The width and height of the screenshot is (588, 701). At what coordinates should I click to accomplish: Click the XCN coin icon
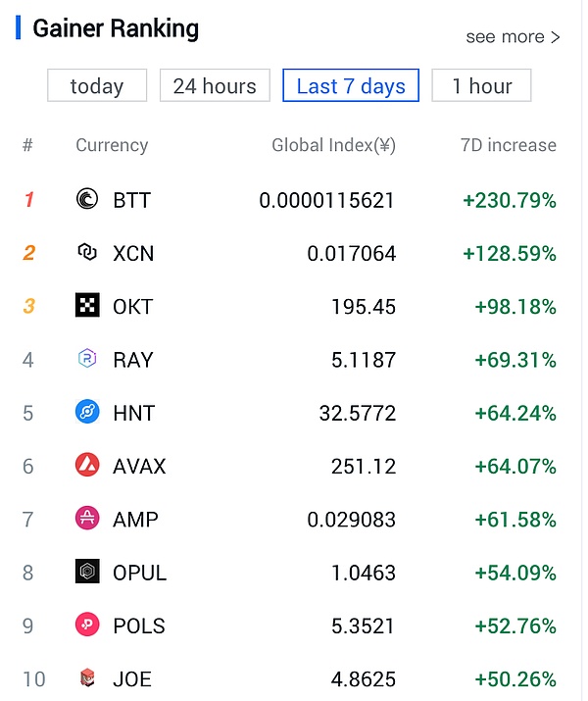[87, 253]
